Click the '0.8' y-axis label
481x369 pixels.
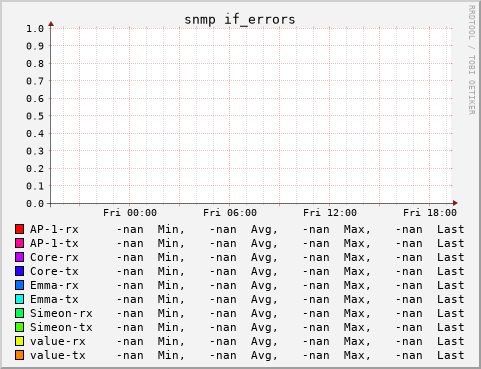[x=35, y=64]
